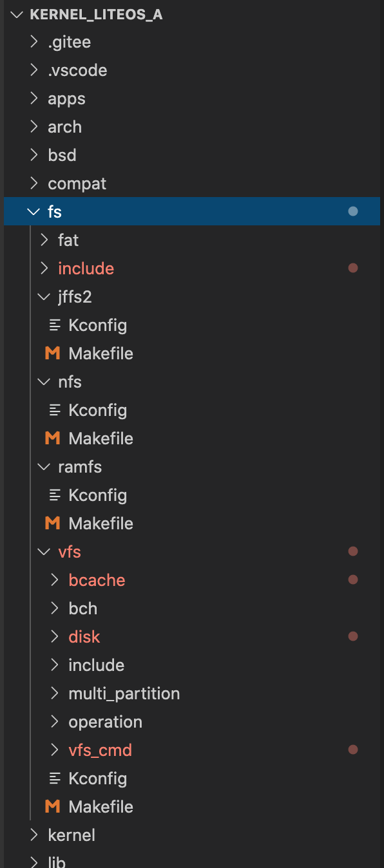Click the Kconfig icon under jffs2
The image size is (384, 868).
pos(54,325)
